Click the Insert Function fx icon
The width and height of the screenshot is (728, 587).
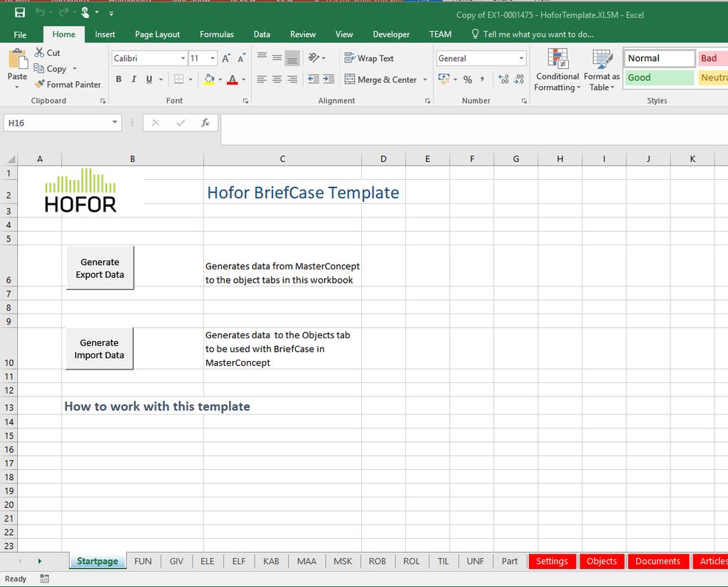(x=205, y=122)
